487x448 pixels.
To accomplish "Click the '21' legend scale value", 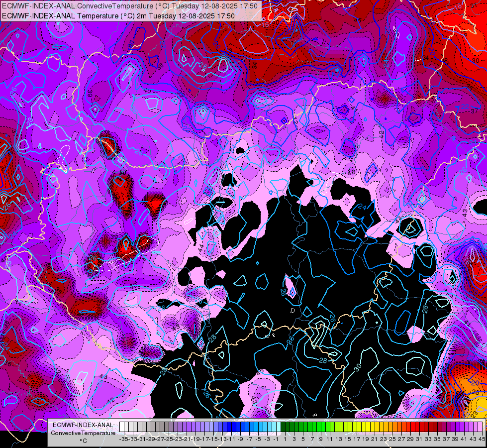I will [x=374, y=439].
